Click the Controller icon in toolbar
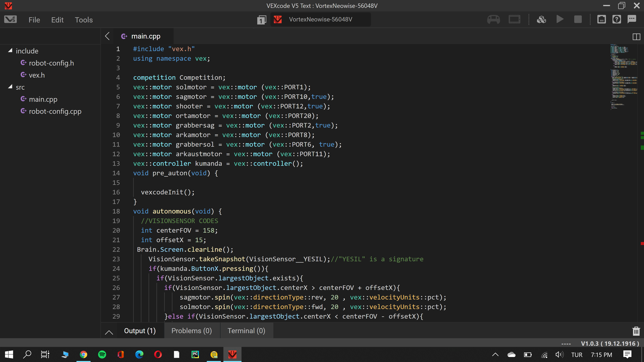The width and height of the screenshot is (644, 362). pos(494,19)
